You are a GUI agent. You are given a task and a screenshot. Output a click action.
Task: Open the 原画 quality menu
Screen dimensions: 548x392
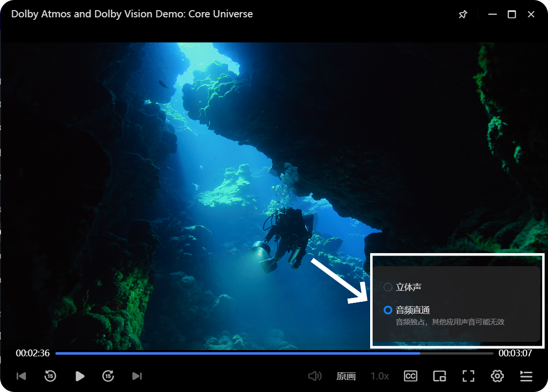coord(346,376)
